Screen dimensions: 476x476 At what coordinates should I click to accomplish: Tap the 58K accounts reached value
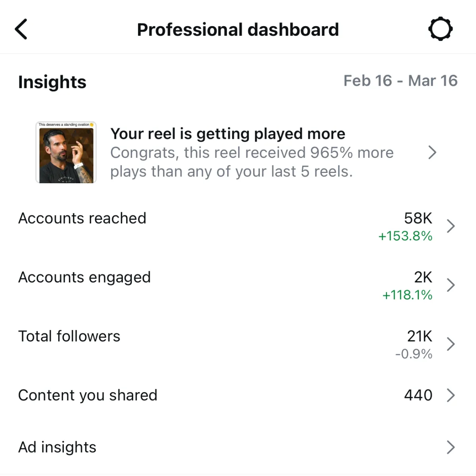click(x=418, y=218)
